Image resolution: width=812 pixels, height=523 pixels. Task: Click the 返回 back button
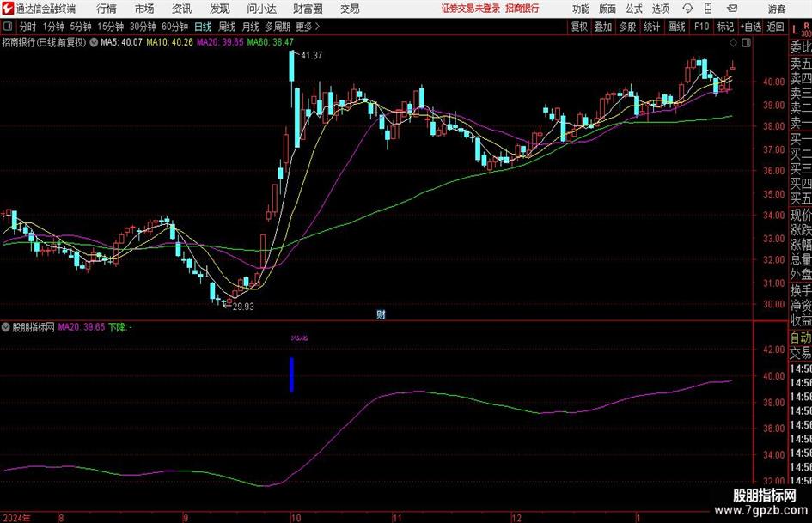point(776,27)
